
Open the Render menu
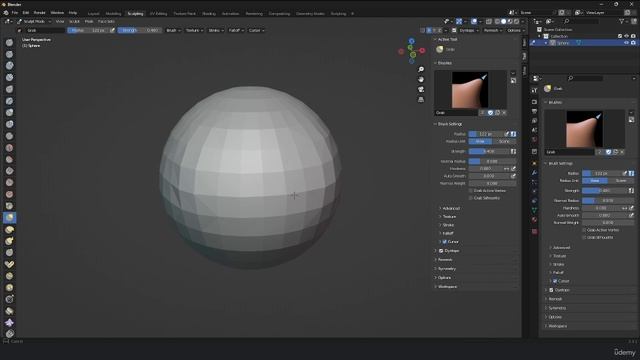point(40,13)
